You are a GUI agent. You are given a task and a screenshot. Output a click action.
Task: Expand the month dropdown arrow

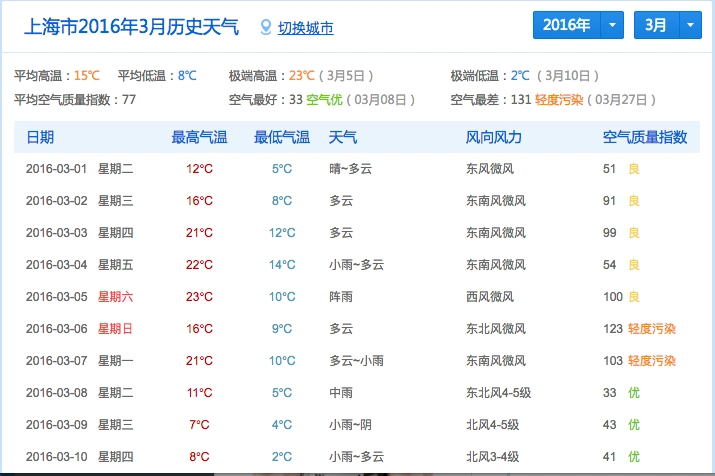click(690, 25)
